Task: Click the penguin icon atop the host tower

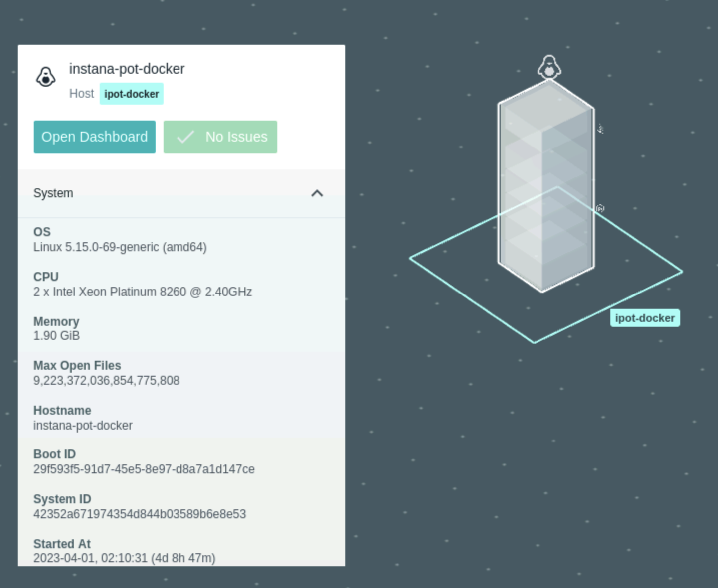Action: click(x=549, y=67)
